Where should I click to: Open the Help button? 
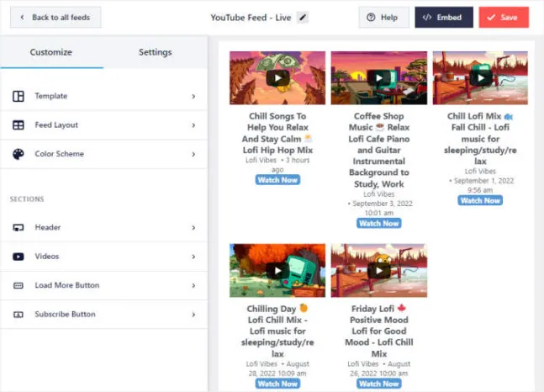click(384, 18)
